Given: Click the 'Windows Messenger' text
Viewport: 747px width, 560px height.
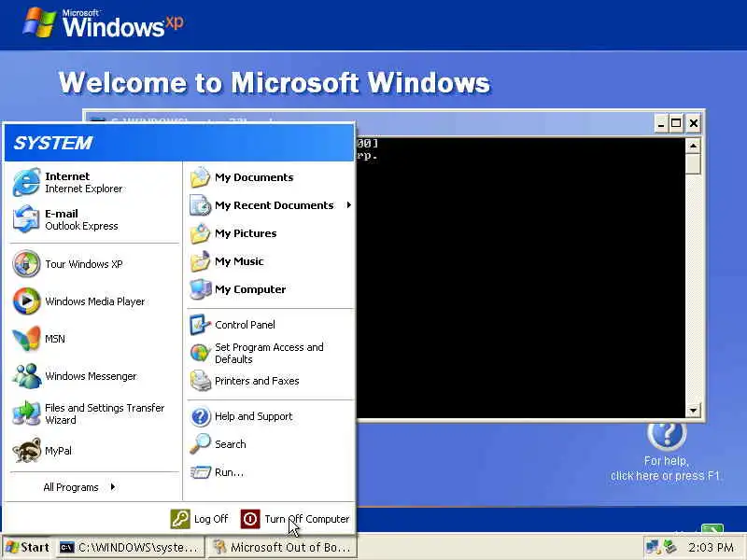Looking at the screenshot, I should click(91, 376).
